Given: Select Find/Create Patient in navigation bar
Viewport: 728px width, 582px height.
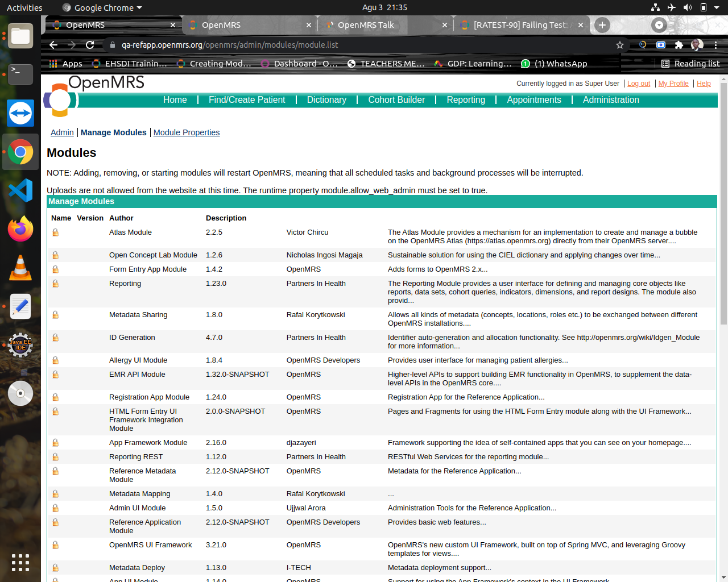Looking at the screenshot, I should tap(247, 100).
